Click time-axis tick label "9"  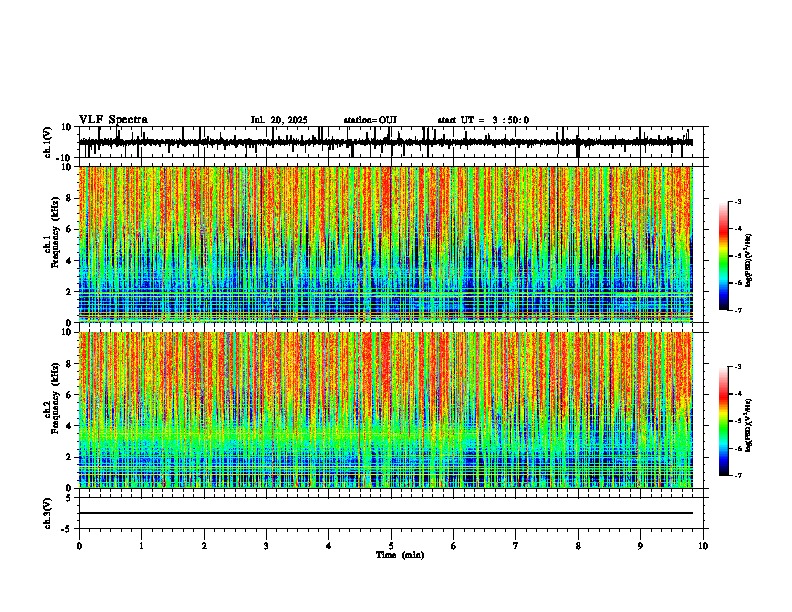[x=640, y=546]
